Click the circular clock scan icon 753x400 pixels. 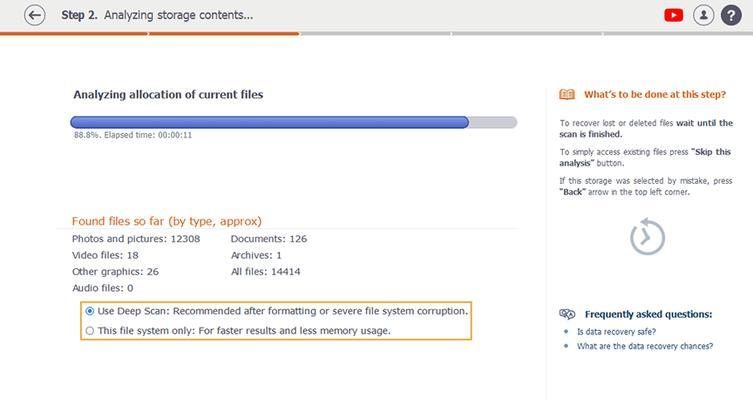point(647,237)
